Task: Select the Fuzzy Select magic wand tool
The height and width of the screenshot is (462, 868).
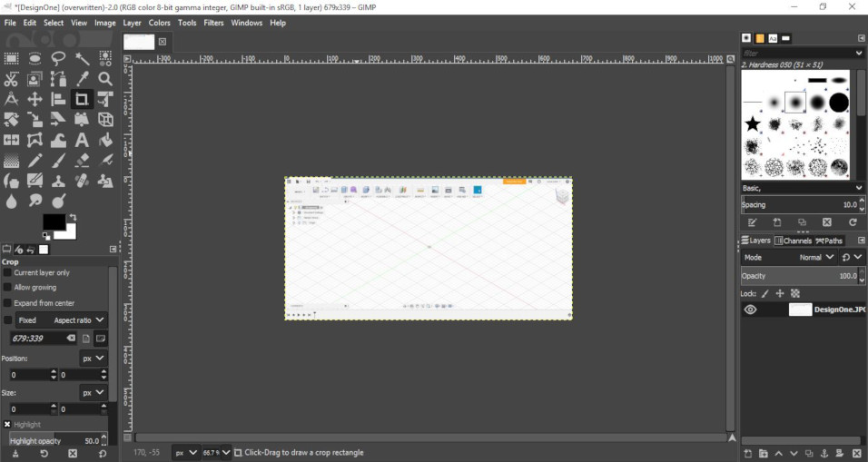Action: pos(82,58)
